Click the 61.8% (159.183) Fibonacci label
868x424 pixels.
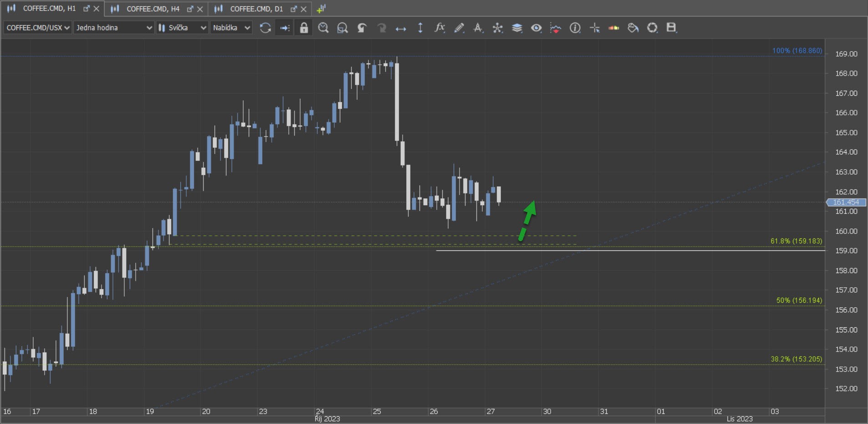pyautogui.click(x=796, y=241)
